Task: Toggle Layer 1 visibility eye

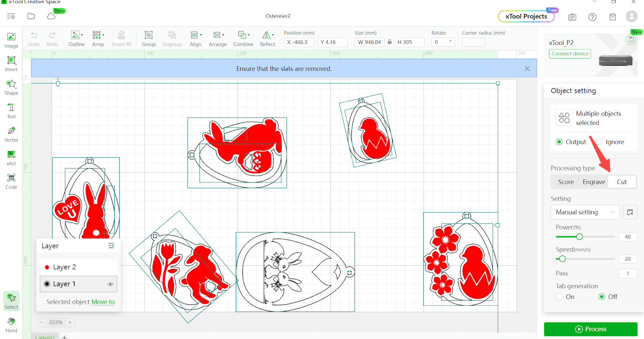Action: point(110,284)
